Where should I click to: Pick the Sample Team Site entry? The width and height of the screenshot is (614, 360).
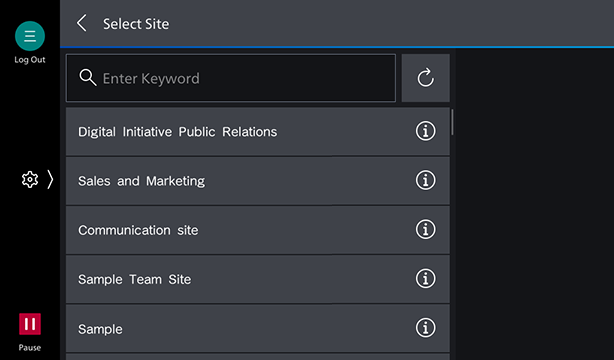click(x=258, y=279)
